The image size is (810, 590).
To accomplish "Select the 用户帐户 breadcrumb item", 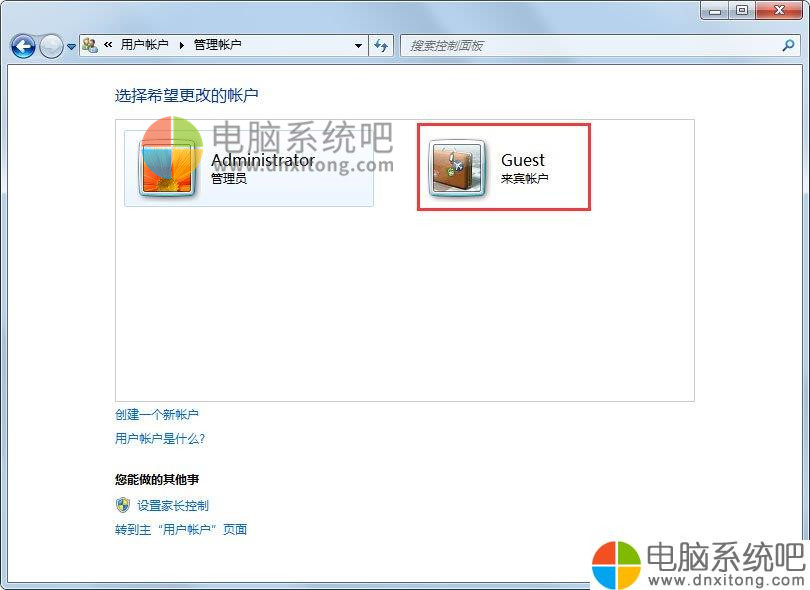I will (145, 45).
